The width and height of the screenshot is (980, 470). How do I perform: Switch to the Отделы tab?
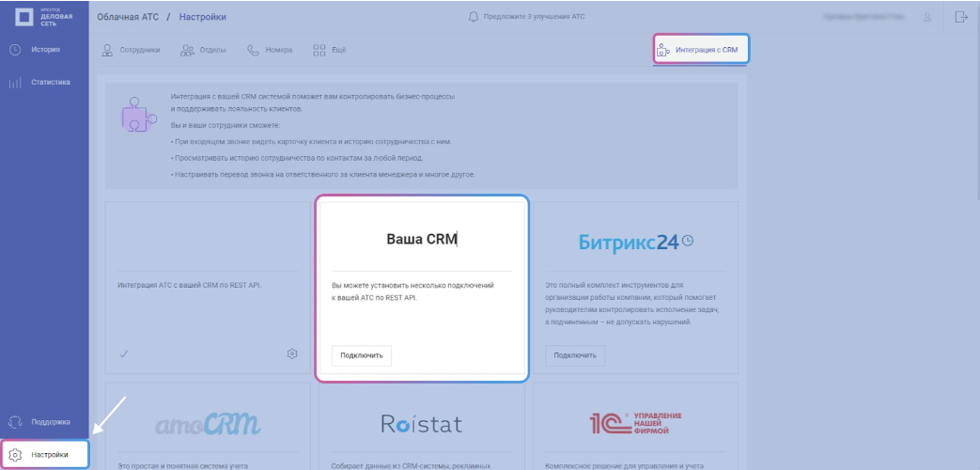(204, 50)
